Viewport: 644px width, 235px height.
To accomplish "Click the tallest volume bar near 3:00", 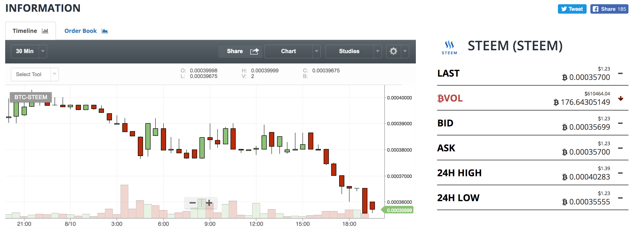I will (x=124, y=202).
